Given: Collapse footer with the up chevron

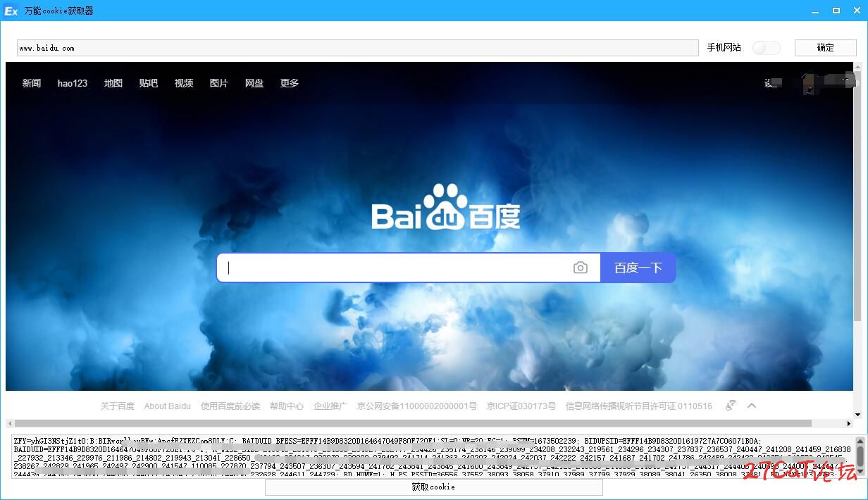Looking at the screenshot, I should click(752, 406).
